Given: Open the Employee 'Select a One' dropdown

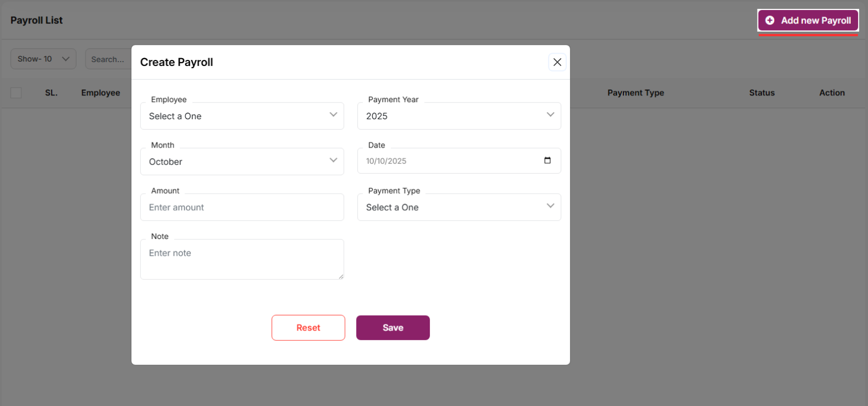Looking at the screenshot, I should click(233, 116).
